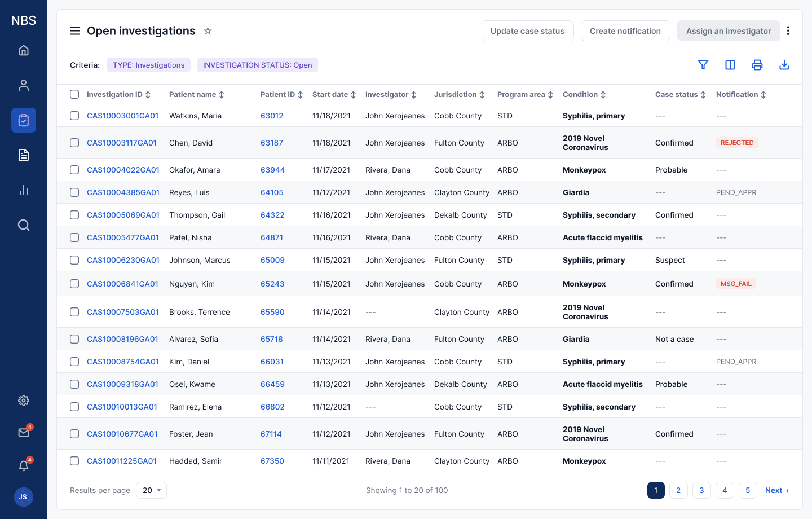Check the row for Watkins, Maria
This screenshot has height=519, width=812.
click(x=74, y=116)
